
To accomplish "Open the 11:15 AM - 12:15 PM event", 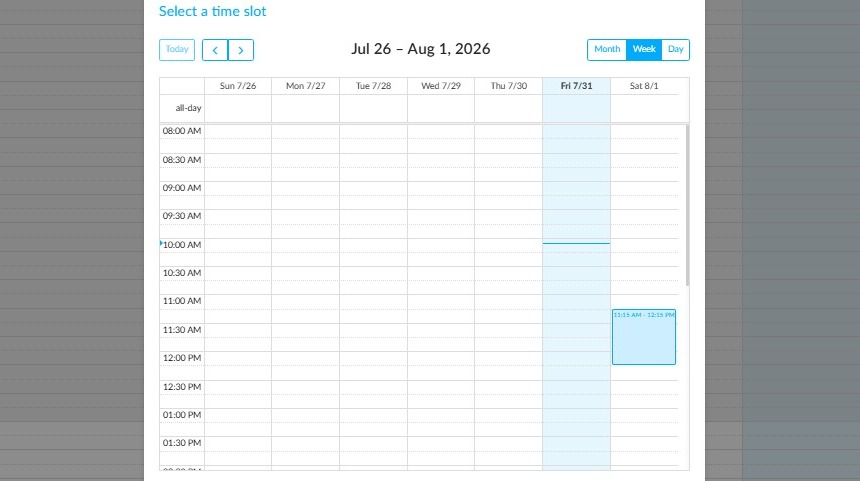I will (644, 337).
